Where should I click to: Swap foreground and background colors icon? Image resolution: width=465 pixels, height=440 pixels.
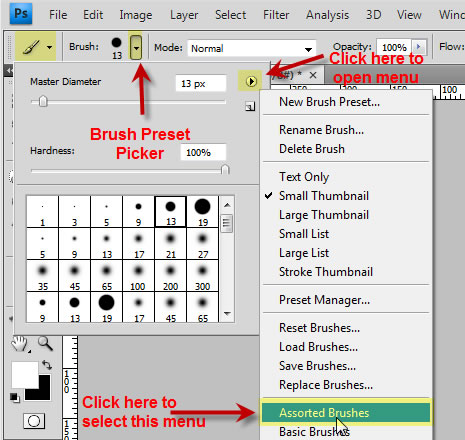pyautogui.click(x=47, y=365)
